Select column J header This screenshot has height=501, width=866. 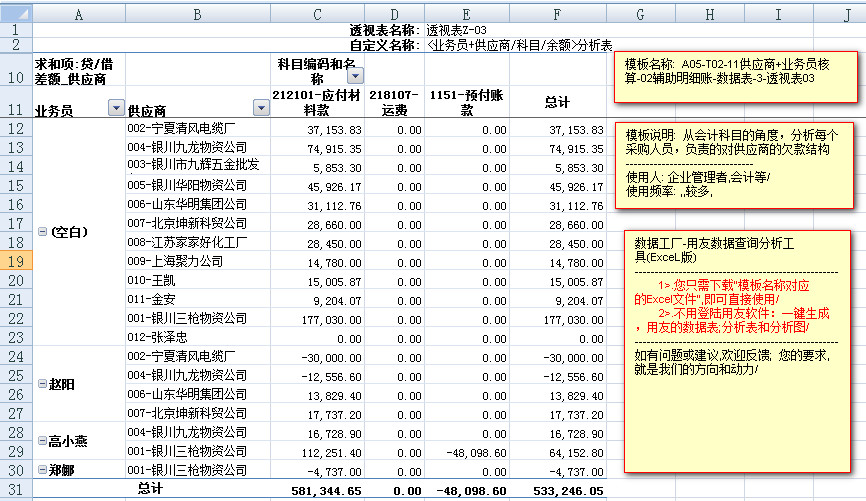pyautogui.click(x=846, y=15)
